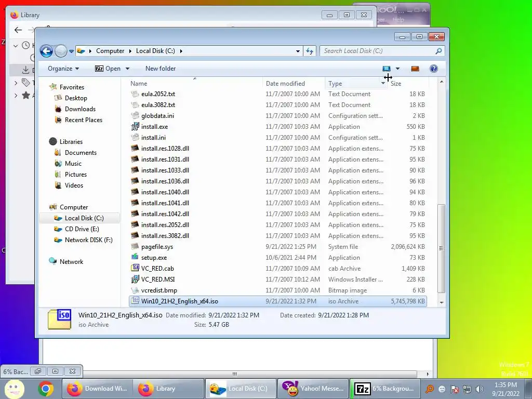The width and height of the screenshot is (532, 399).
Task: Change your view icon in toolbar
Action: (387, 69)
